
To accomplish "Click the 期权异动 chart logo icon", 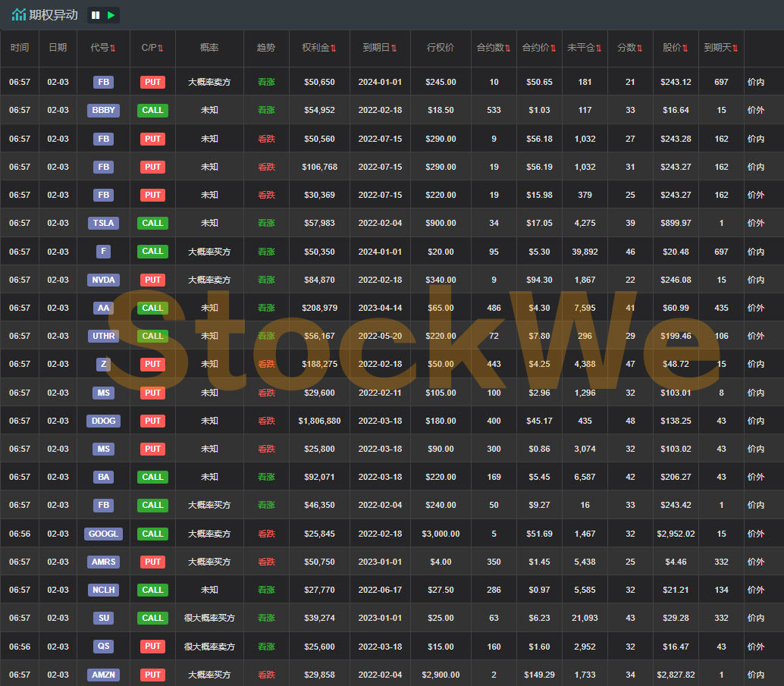I will (x=18, y=14).
